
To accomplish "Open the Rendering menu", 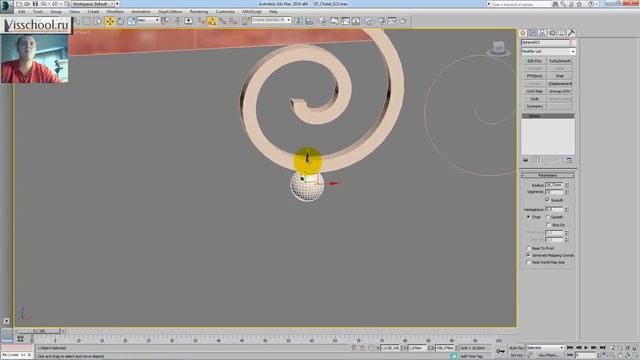I will click(199, 12).
